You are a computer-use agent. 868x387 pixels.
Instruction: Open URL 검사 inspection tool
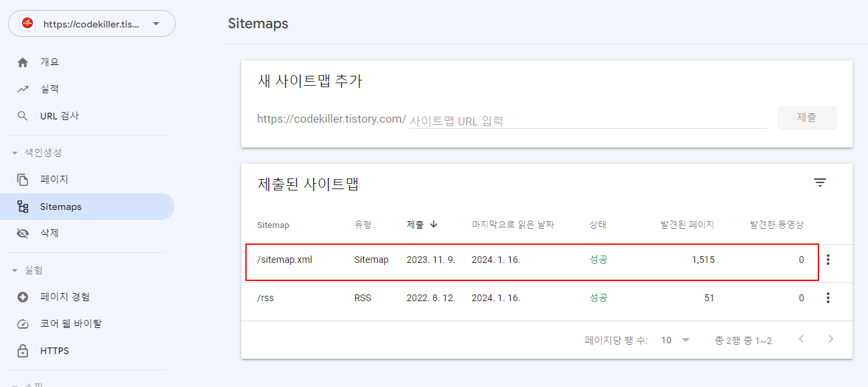[58, 115]
